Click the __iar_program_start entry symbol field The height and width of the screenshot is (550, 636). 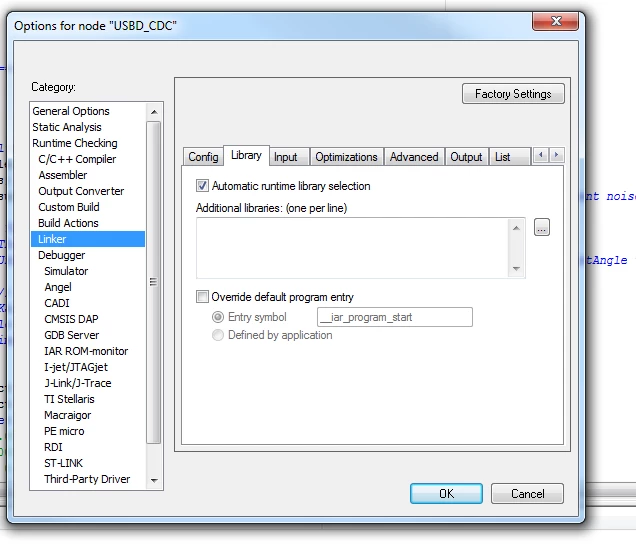point(395,317)
